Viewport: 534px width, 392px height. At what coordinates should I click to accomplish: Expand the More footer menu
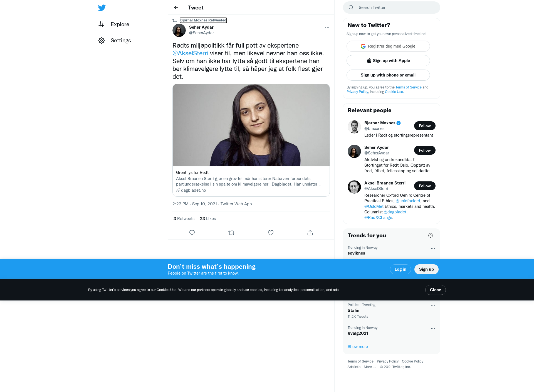coord(370,367)
